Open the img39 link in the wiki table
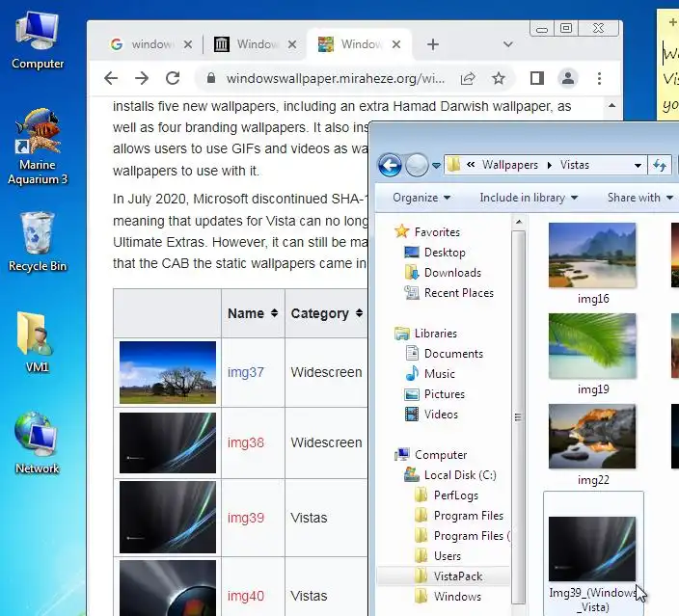Screen dimensions: 679x616 coord(246,518)
